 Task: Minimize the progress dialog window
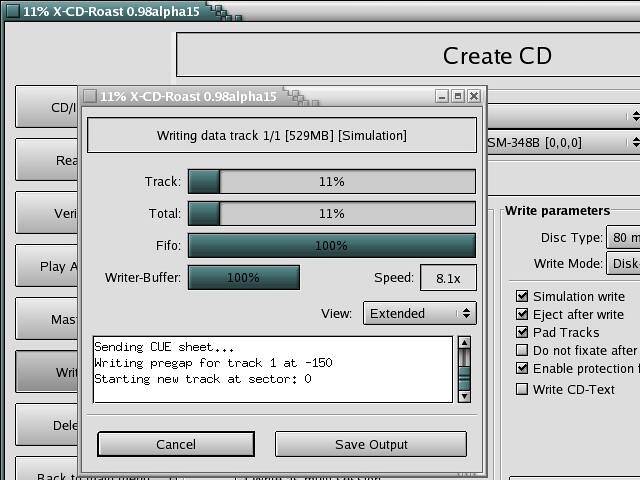[442, 96]
